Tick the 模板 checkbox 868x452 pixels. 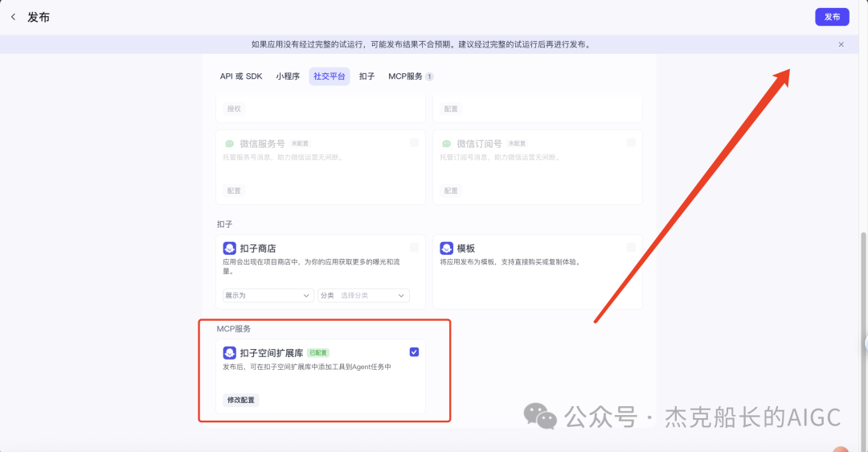click(631, 247)
